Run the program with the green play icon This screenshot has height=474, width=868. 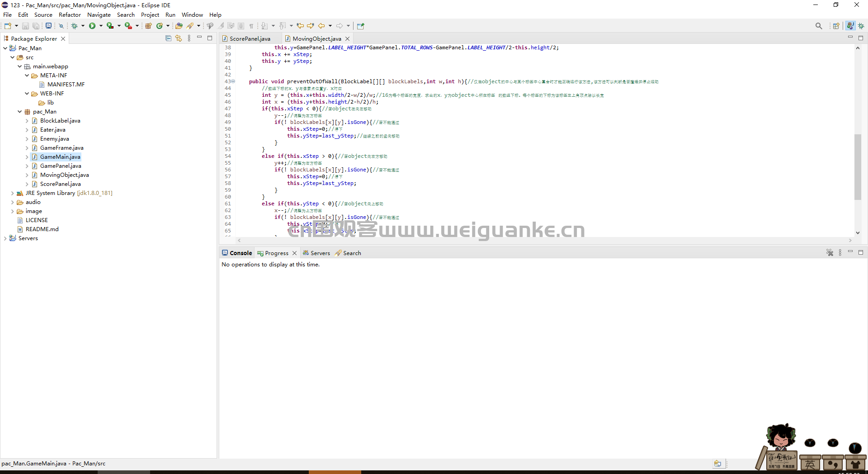(x=92, y=26)
